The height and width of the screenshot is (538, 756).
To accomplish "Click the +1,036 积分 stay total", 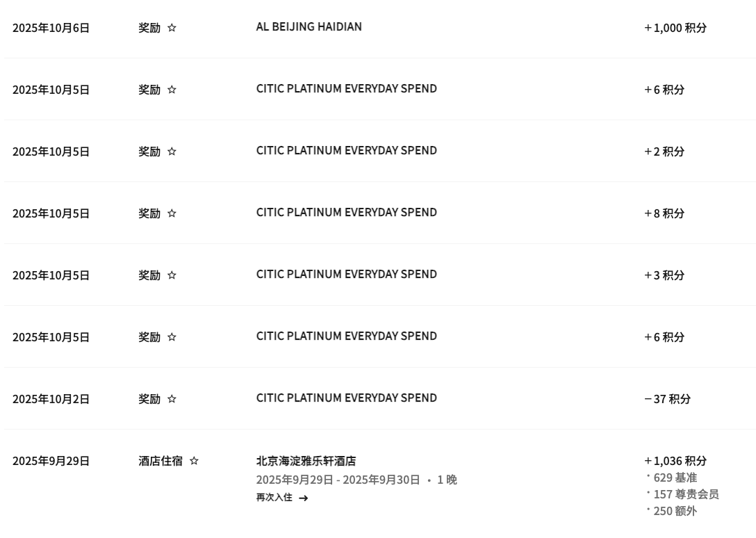I will (x=675, y=461).
